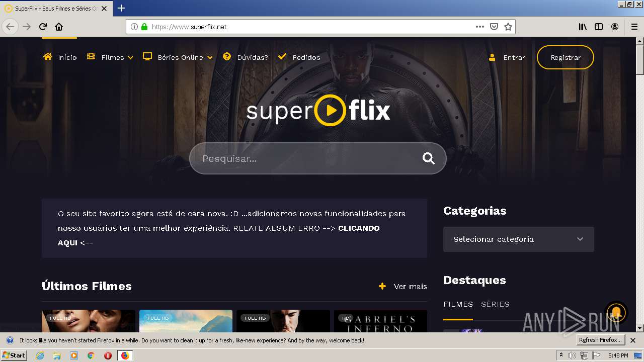Click the address bar URL field
This screenshot has width=644, height=362.
point(312,27)
